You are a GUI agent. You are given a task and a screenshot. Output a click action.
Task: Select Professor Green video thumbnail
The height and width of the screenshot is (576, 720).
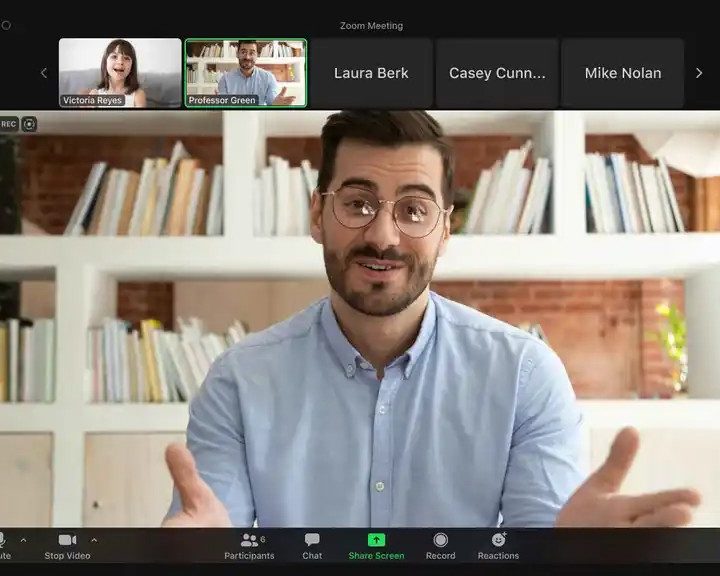(246, 73)
